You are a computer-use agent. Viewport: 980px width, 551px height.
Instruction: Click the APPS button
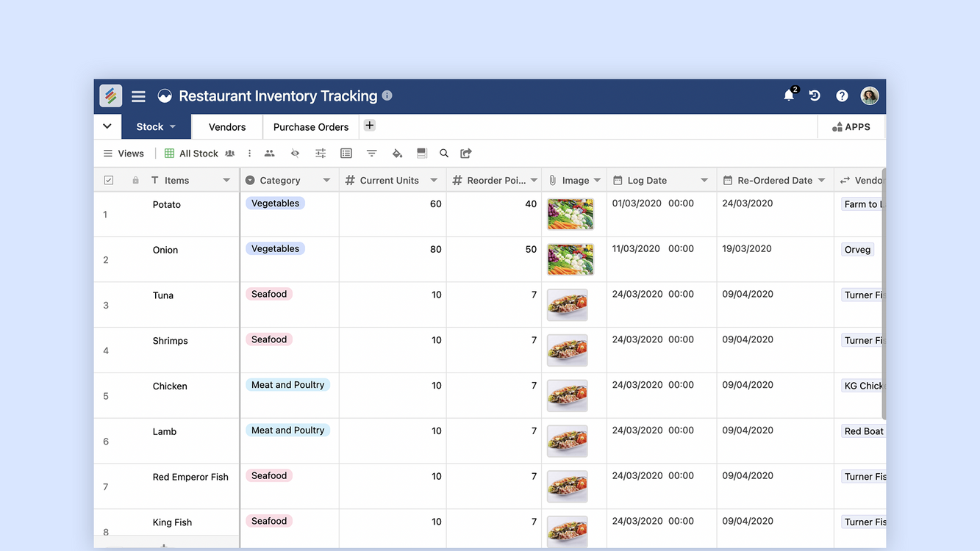(851, 127)
